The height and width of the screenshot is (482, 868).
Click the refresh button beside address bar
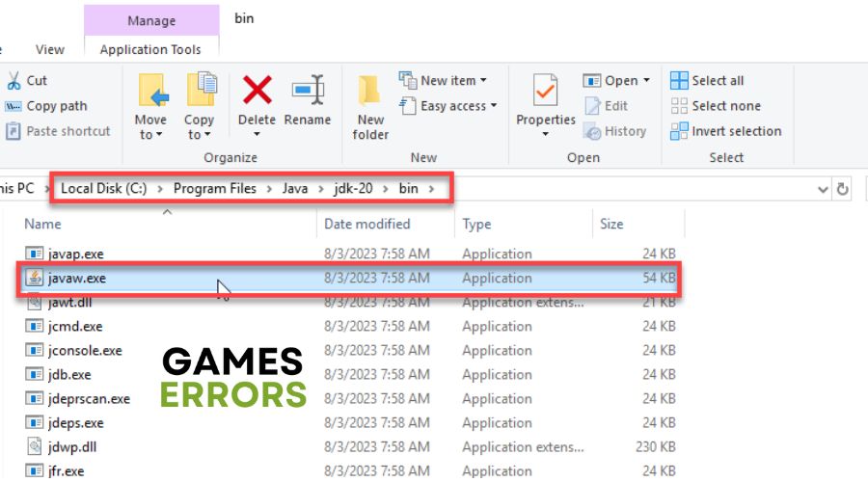coord(843,189)
